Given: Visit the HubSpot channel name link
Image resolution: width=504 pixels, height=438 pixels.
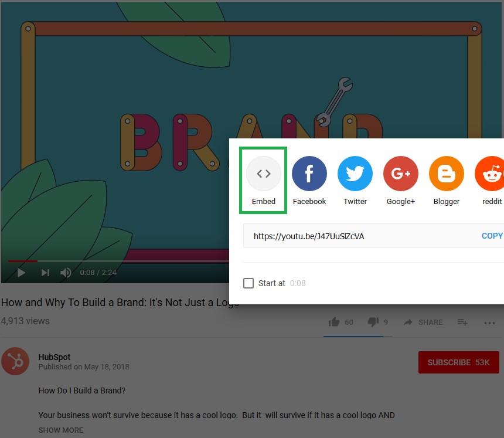Looking at the screenshot, I should tap(55, 357).
